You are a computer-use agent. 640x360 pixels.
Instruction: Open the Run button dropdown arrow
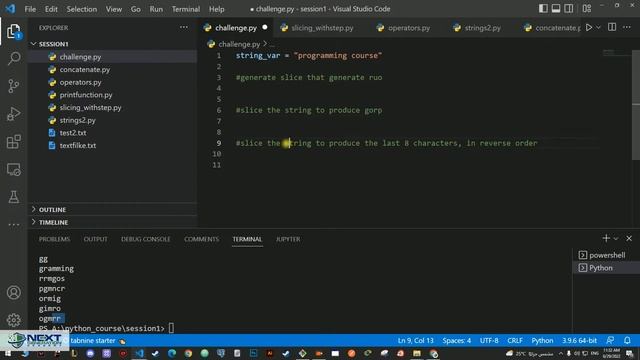click(x=598, y=28)
